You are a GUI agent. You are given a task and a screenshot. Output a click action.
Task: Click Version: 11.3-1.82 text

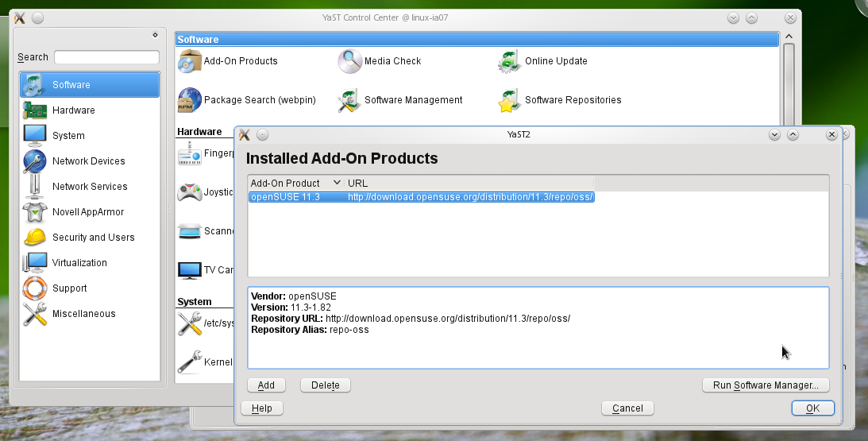pyautogui.click(x=291, y=308)
